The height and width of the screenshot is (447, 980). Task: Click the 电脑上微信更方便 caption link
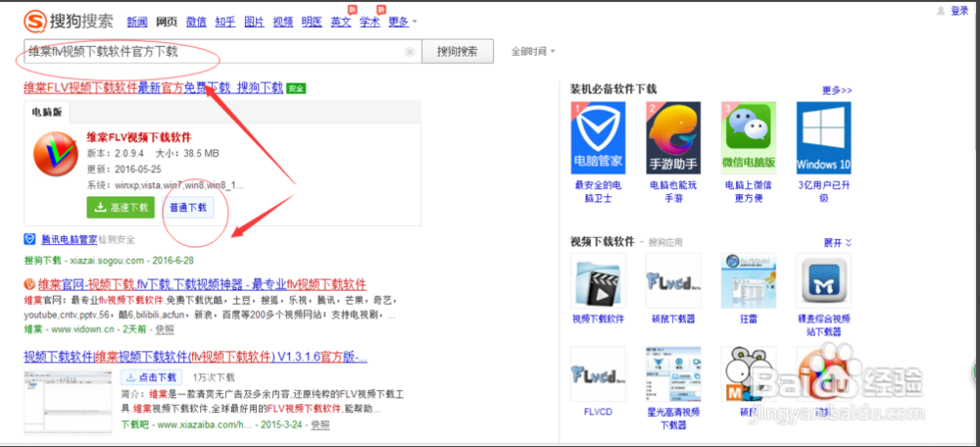[x=749, y=192]
